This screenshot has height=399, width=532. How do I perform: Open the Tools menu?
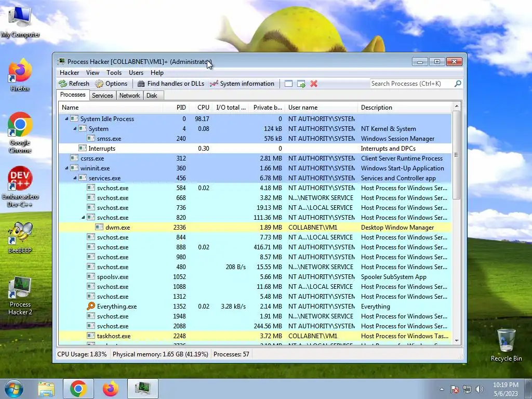(114, 73)
